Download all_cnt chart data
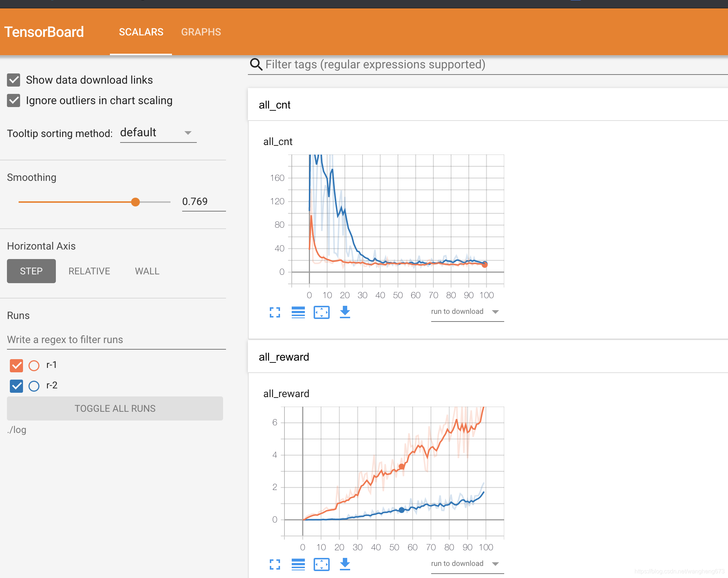 (345, 312)
